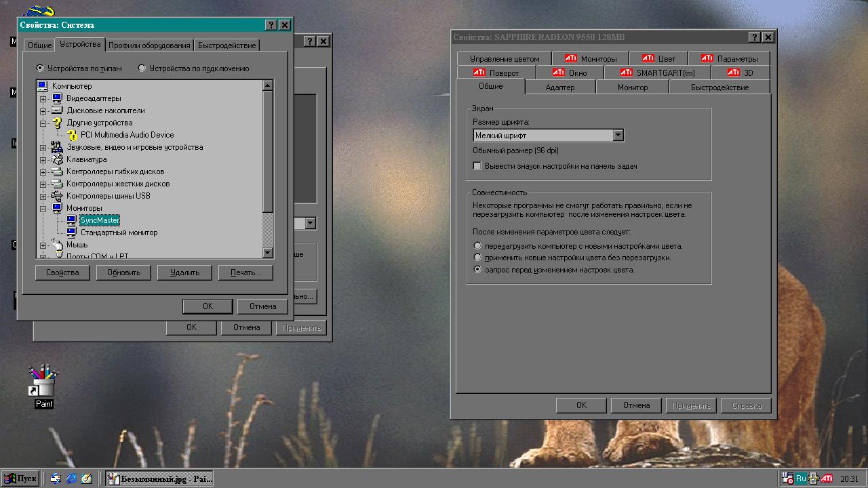Click the Мышь mouse icon in the tree

(57, 245)
